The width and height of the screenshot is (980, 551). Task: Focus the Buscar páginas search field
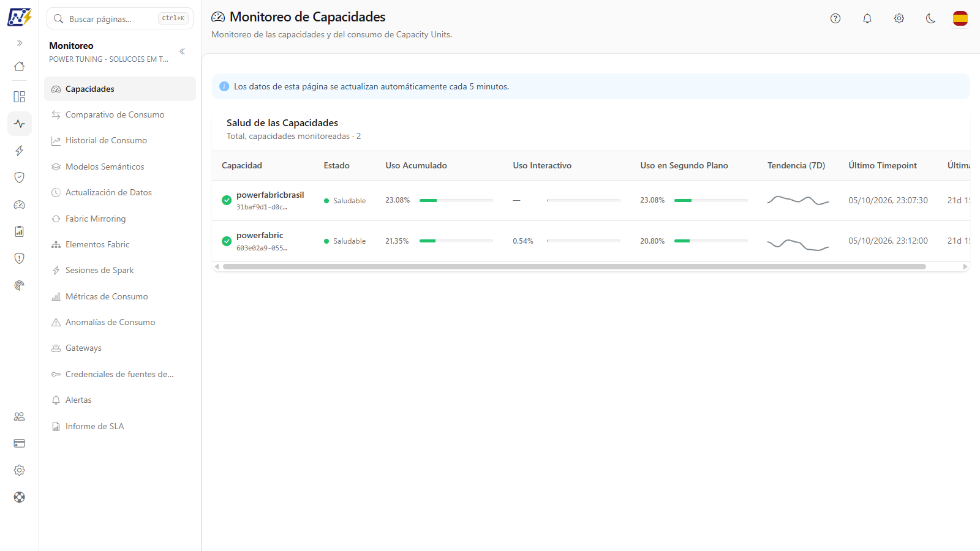(120, 18)
